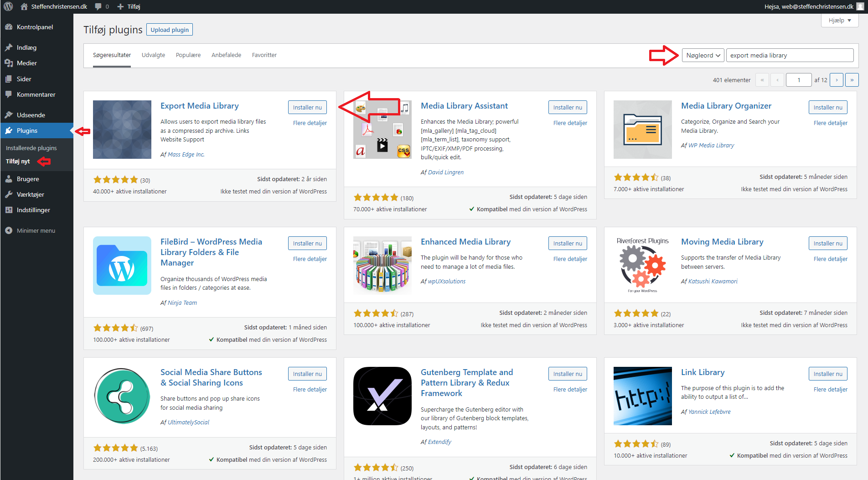This screenshot has height=480, width=868.
Task: Open author link Yannick Lefebvre
Action: pos(709,412)
